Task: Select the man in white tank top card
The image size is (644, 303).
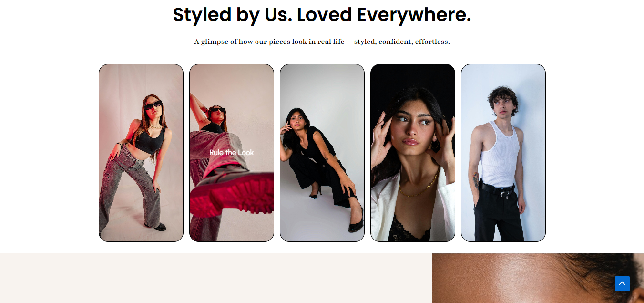Action: [x=503, y=153]
